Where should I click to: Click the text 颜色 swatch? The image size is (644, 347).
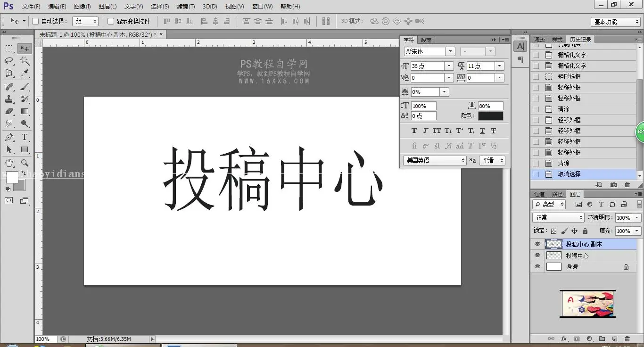[x=491, y=116]
